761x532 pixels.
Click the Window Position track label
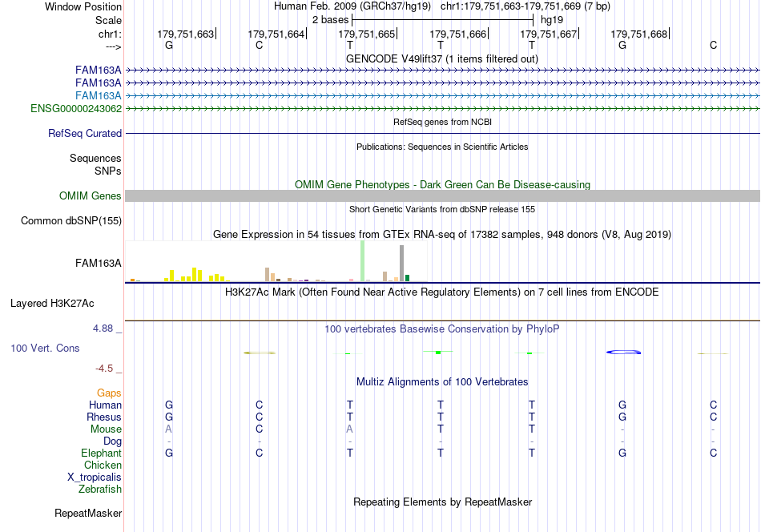pyautogui.click(x=83, y=6)
